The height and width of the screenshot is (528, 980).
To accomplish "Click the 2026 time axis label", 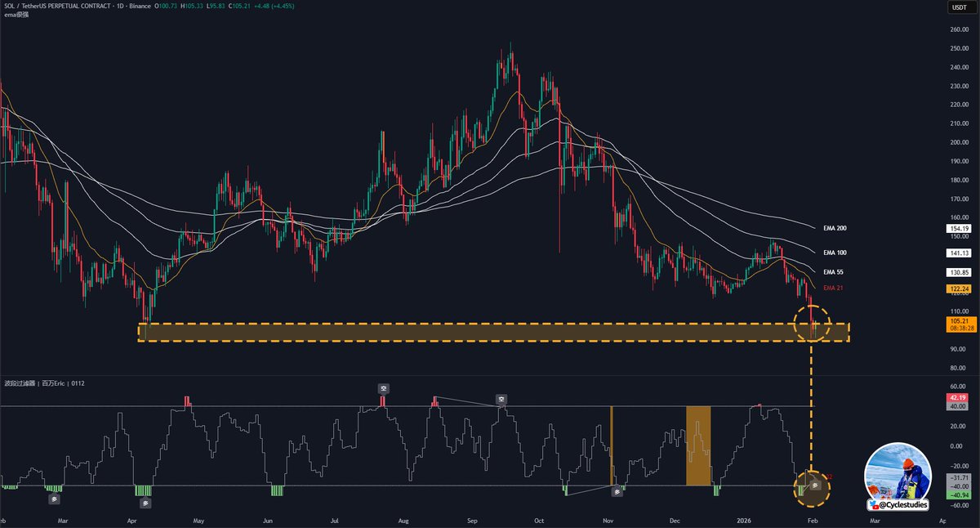I will point(745,520).
